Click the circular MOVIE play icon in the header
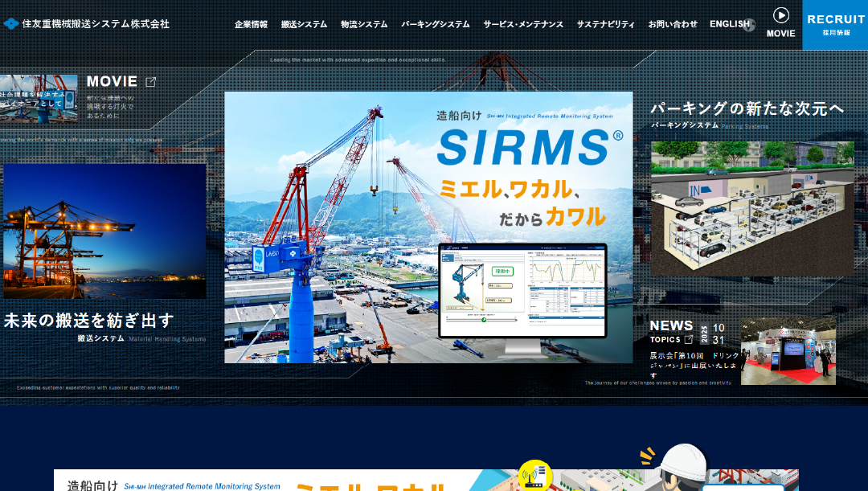 pos(780,16)
